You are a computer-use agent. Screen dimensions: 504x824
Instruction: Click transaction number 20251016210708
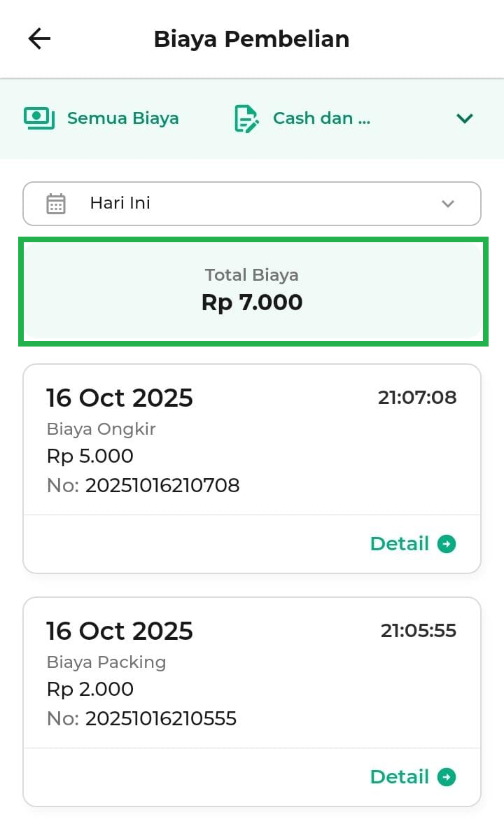coord(162,485)
